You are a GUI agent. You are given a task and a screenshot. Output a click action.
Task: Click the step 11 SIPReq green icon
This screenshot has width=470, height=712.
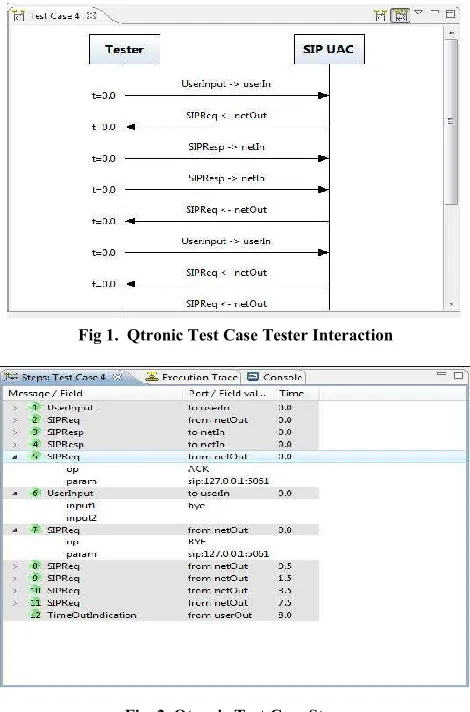[35, 603]
